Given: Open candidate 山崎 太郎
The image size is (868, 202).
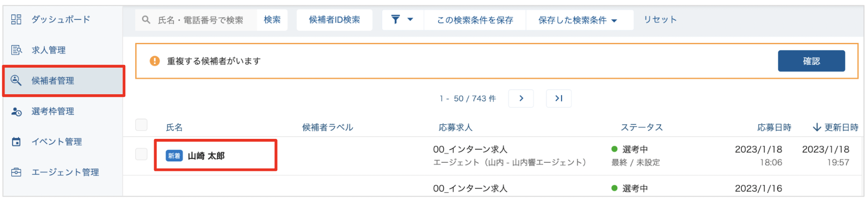Looking at the screenshot, I should pyautogui.click(x=206, y=156).
